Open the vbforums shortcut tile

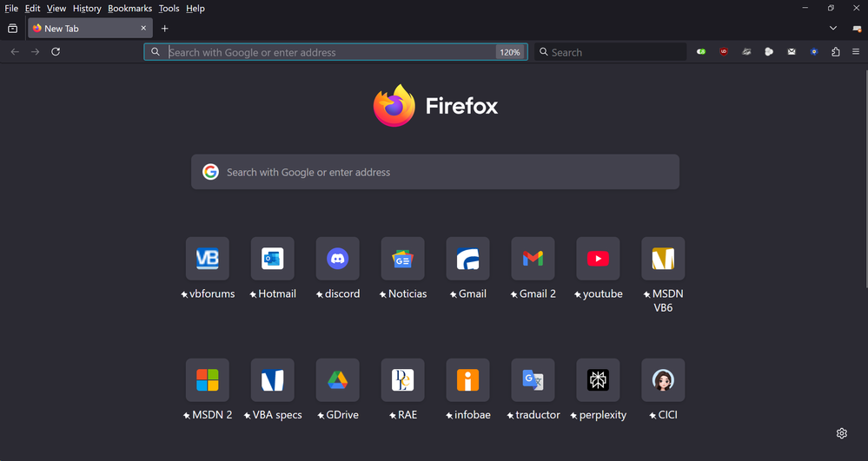208,259
